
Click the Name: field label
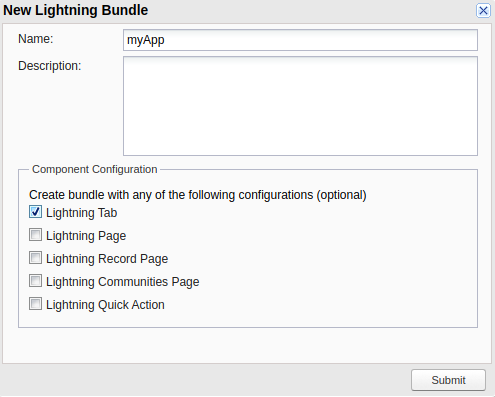tap(36, 39)
